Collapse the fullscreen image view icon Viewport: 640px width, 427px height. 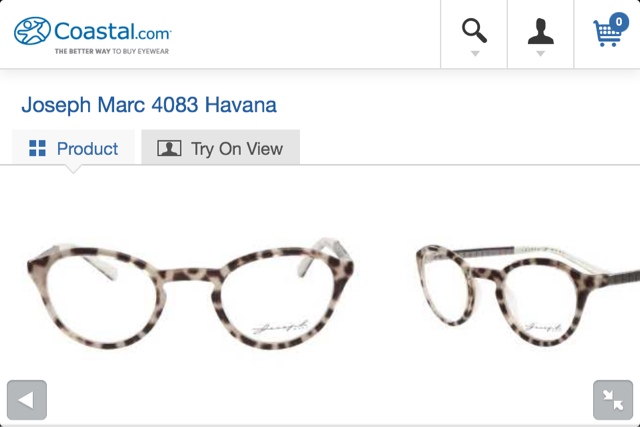click(613, 400)
